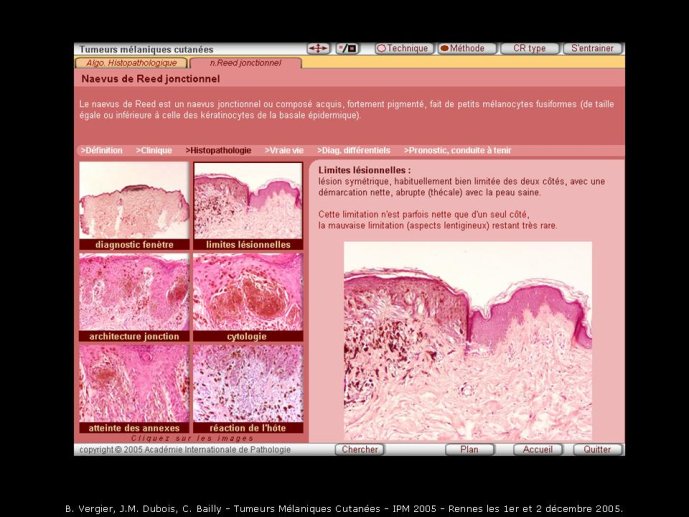This screenshot has width=689, height=517.
Task: Click the window/fullscreen toggle icon
Action: pos(348,48)
